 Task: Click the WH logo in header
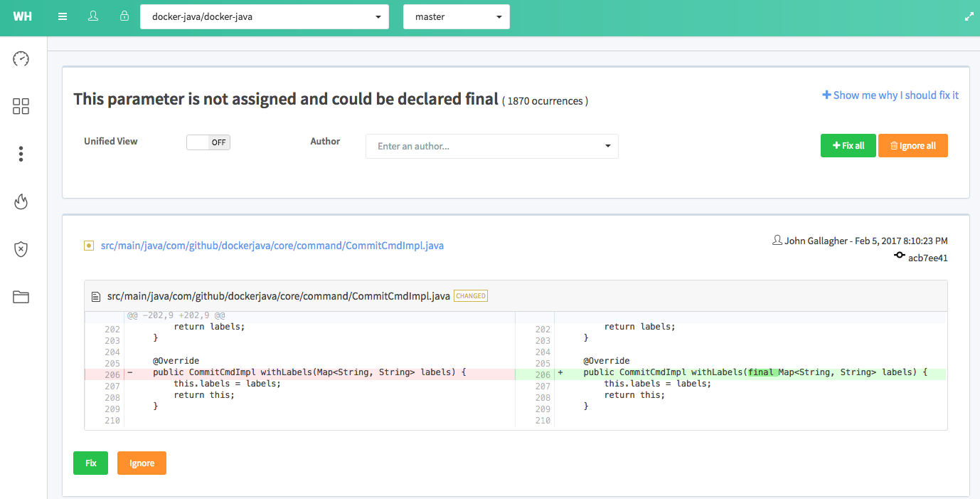[22, 16]
